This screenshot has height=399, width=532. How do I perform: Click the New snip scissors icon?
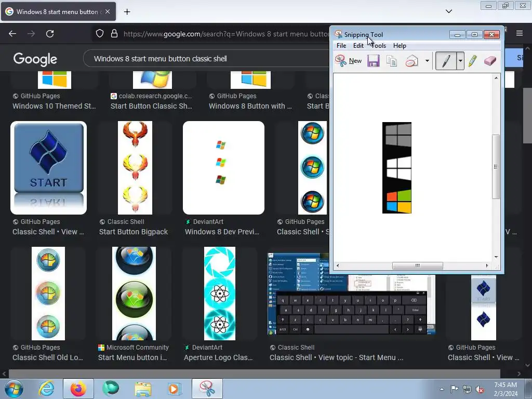(x=341, y=61)
